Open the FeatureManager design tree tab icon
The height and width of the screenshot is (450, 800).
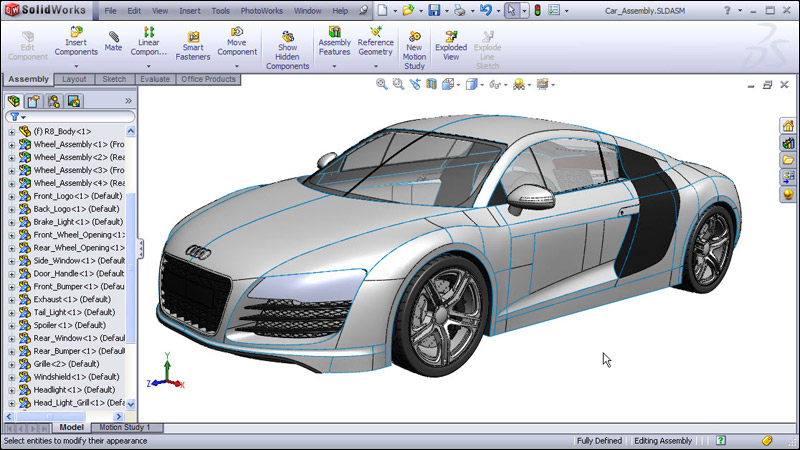[14, 101]
